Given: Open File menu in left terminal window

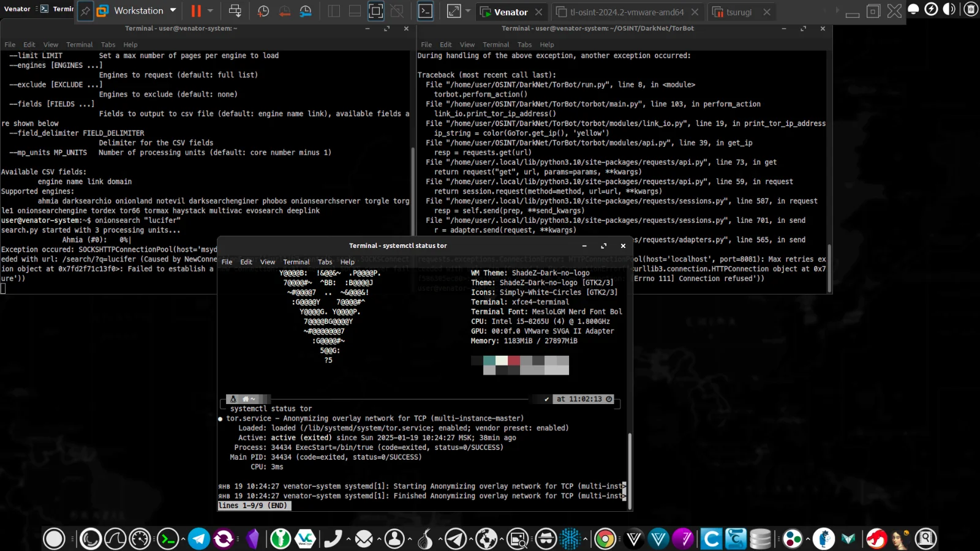Looking at the screenshot, I should [x=10, y=45].
